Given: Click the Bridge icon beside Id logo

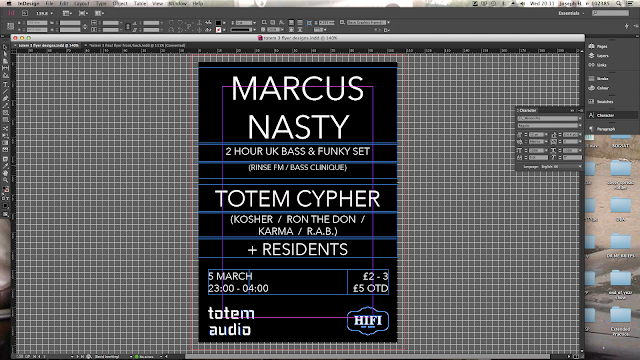Looking at the screenshot, I should click(25, 13).
